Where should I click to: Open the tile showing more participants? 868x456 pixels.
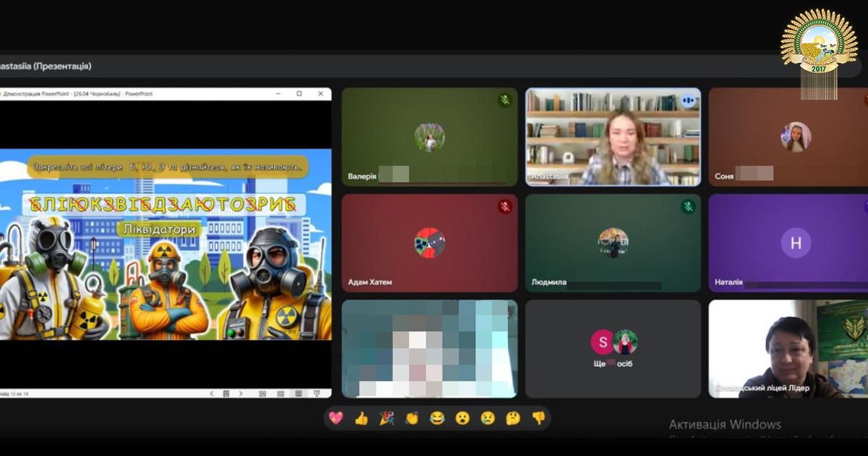(x=613, y=349)
